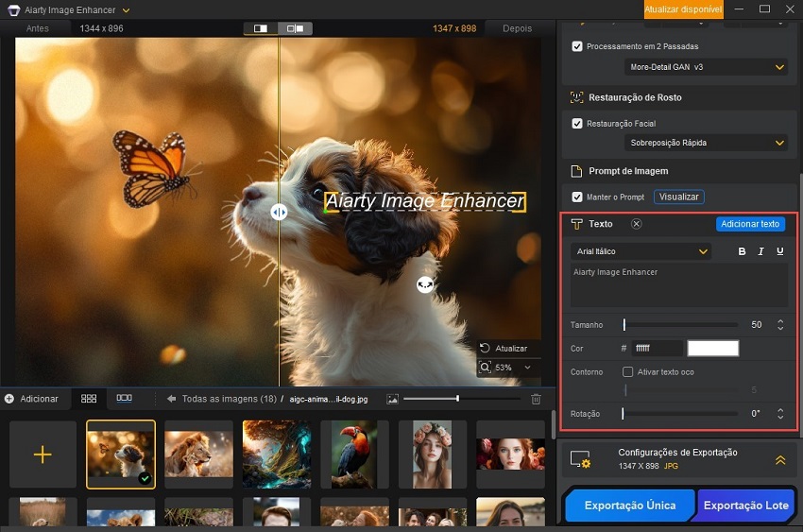Select the fantasy tree thumbnail

(x=277, y=455)
